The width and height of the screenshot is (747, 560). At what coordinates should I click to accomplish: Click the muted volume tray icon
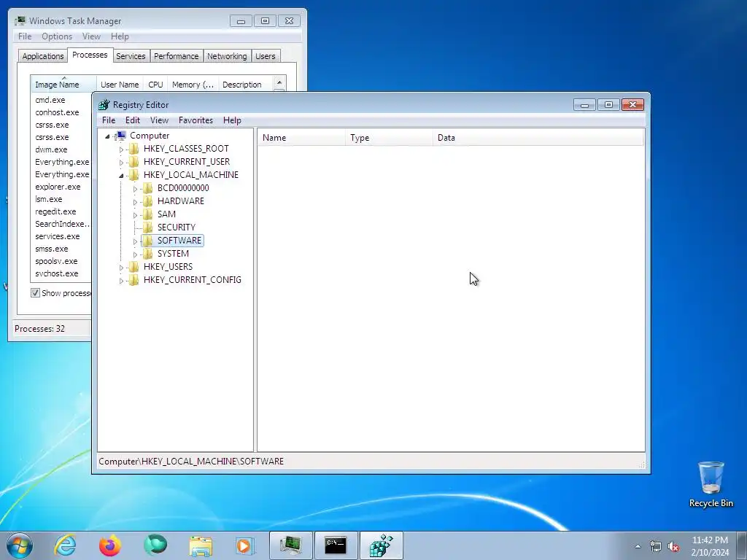coord(673,547)
